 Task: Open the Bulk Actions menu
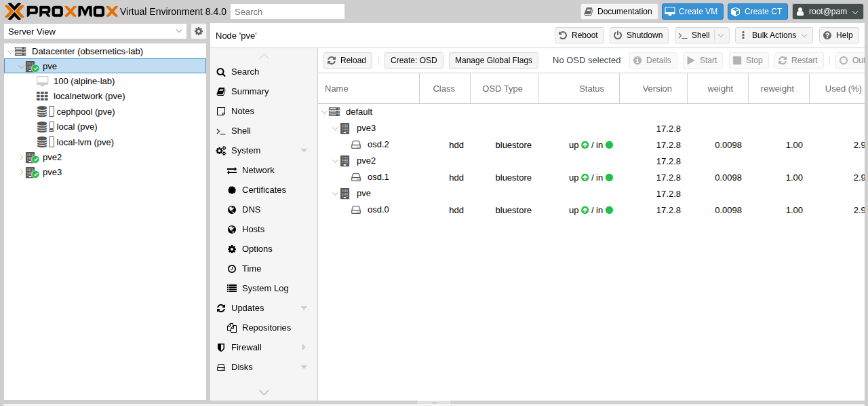(x=774, y=35)
